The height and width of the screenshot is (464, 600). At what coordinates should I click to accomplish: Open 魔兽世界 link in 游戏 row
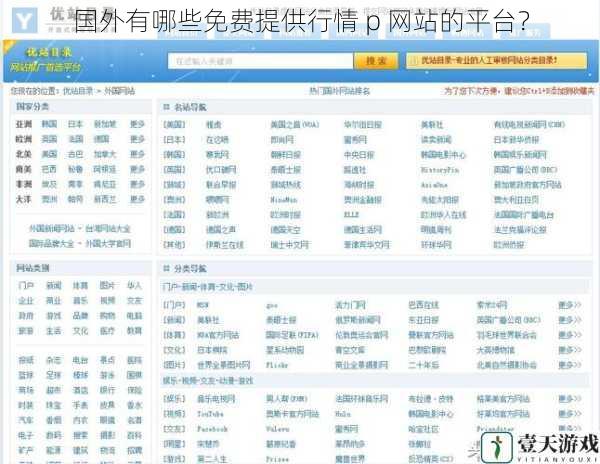[x=350, y=459]
